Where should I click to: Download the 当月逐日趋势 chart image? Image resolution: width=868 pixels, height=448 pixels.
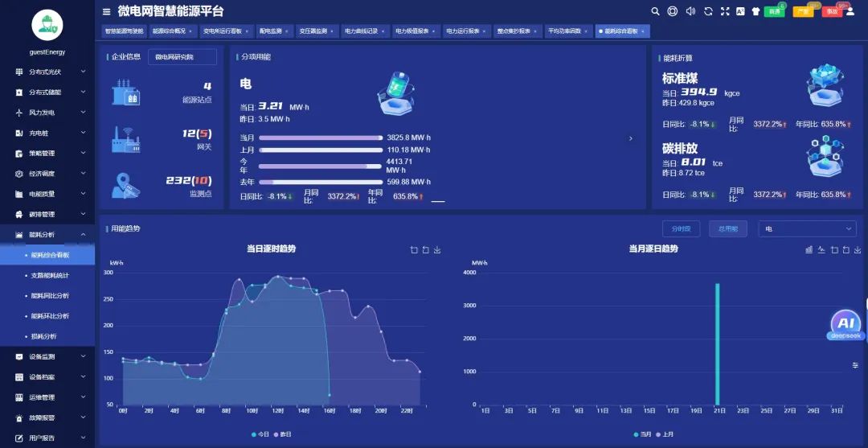pos(858,250)
